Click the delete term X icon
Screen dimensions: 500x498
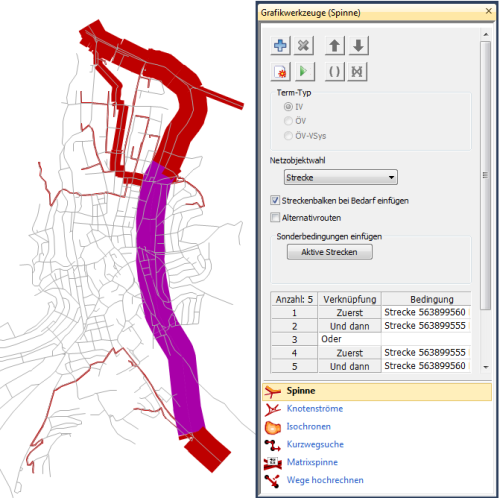pos(303,45)
